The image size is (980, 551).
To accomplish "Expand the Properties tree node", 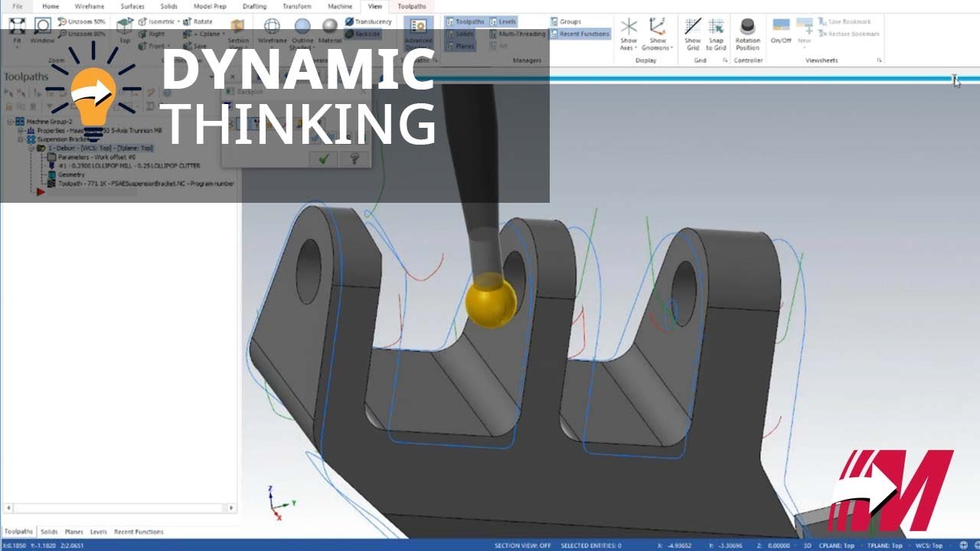I will click(21, 131).
